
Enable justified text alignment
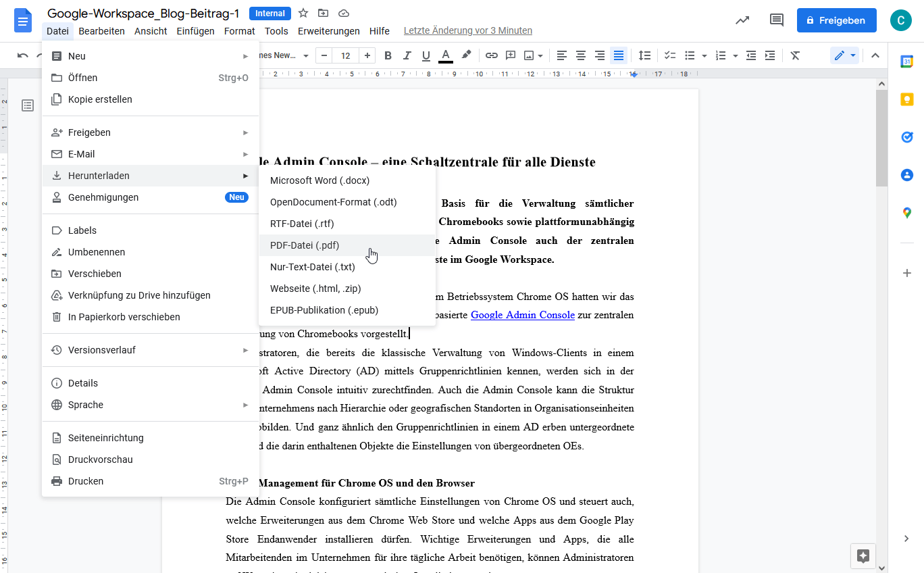(x=618, y=55)
